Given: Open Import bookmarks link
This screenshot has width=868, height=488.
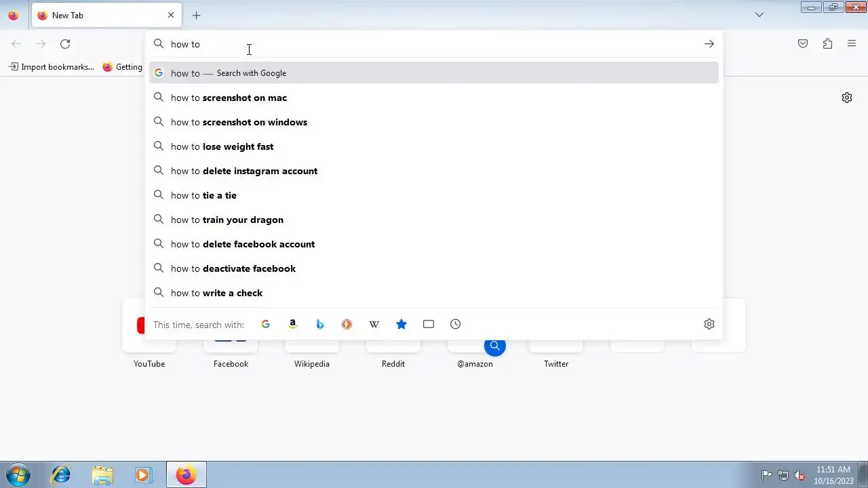Looking at the screenshot, I should (52, 67).
